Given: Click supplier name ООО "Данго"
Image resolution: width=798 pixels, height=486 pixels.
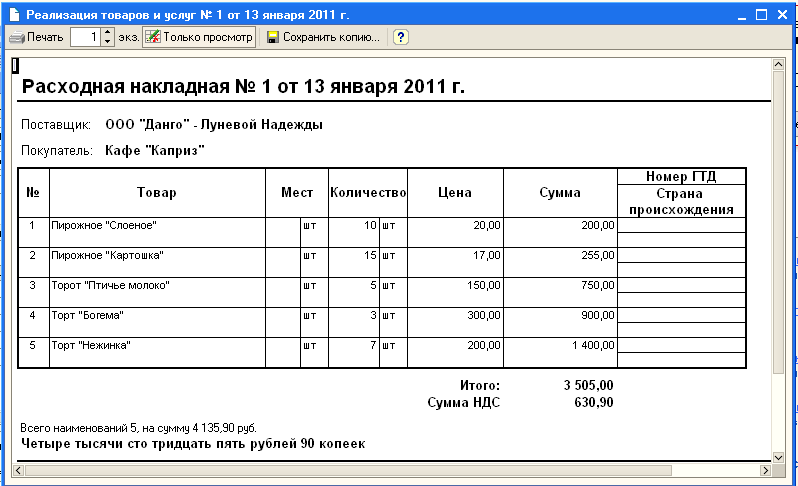Looking at the screenshot, I should 214,125.
